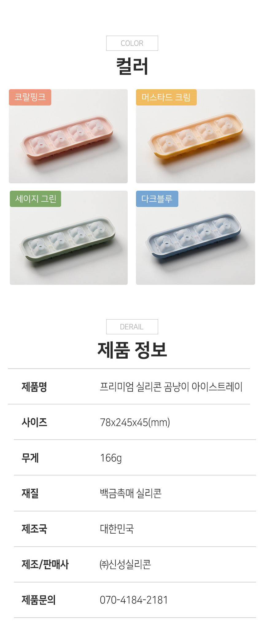The height and width of the screenshot is (644, 264).
Task: Click the product name 프리미엄 실리콘 곰냥이 아이스트레이
Action: tap(171, 387)
